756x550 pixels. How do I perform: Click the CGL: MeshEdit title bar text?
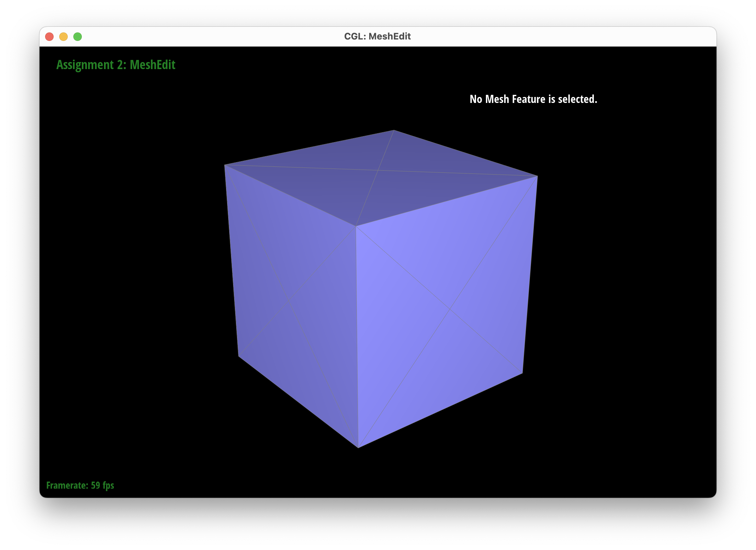377,36
